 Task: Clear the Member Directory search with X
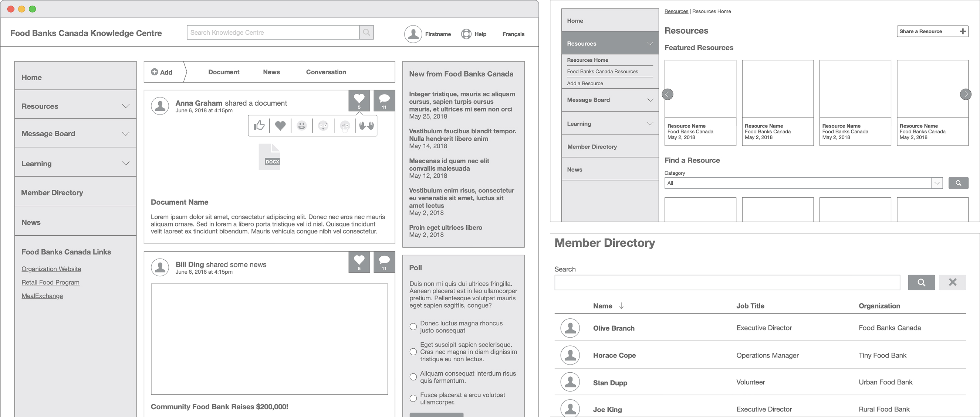(952, 283)
